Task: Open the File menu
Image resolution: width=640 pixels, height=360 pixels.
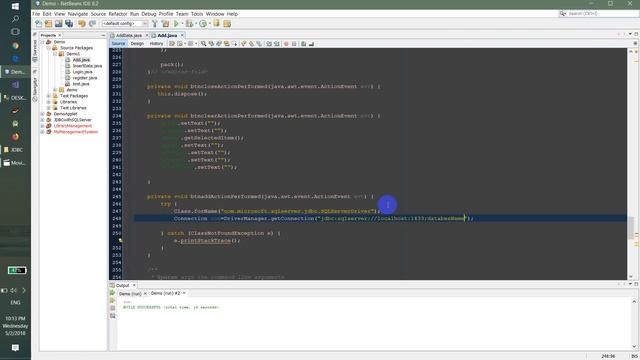Action: pos(36,14)
